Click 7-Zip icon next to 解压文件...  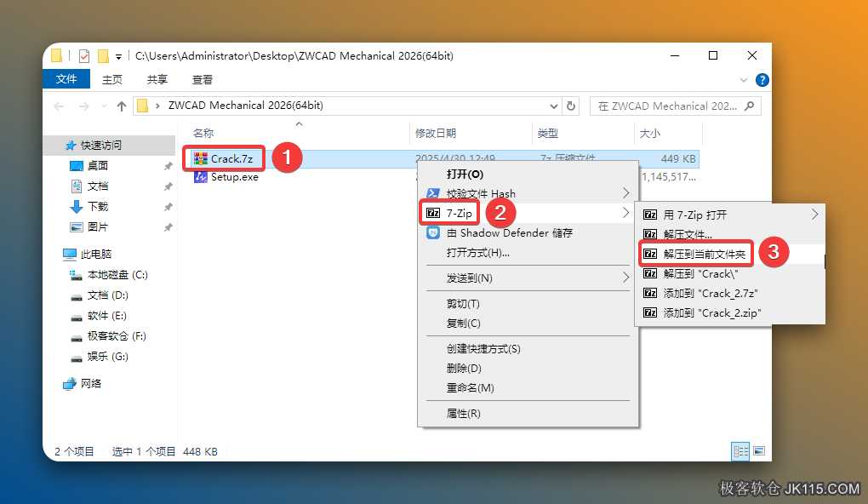point(650,234)
